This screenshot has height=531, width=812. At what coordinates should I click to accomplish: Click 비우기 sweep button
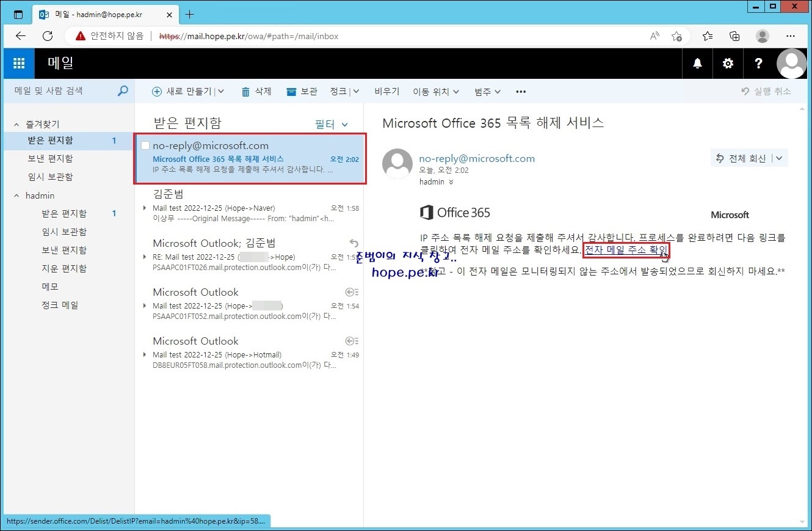[x=387, y=92]
